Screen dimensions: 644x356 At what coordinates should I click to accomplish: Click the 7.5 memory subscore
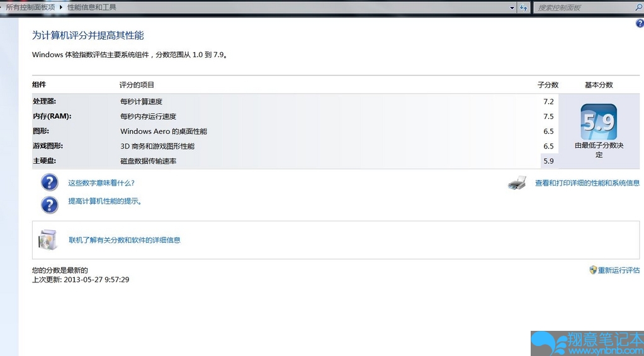(x=549, y=116)
